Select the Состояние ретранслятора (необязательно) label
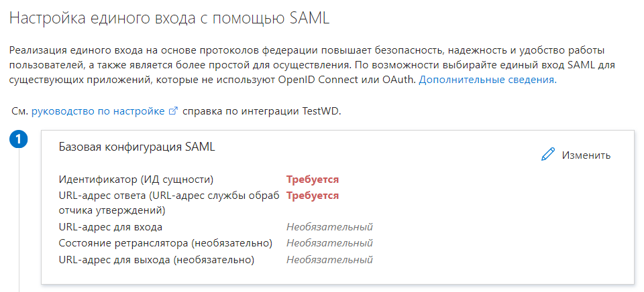The width and height of the screenshot is (644, 292). pyautogui.click(x=166, y=243)
